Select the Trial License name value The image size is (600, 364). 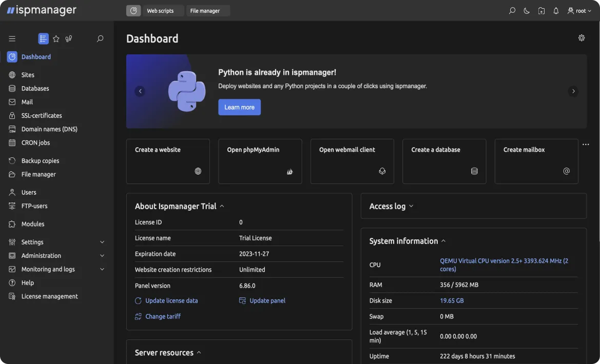point(256,238)
